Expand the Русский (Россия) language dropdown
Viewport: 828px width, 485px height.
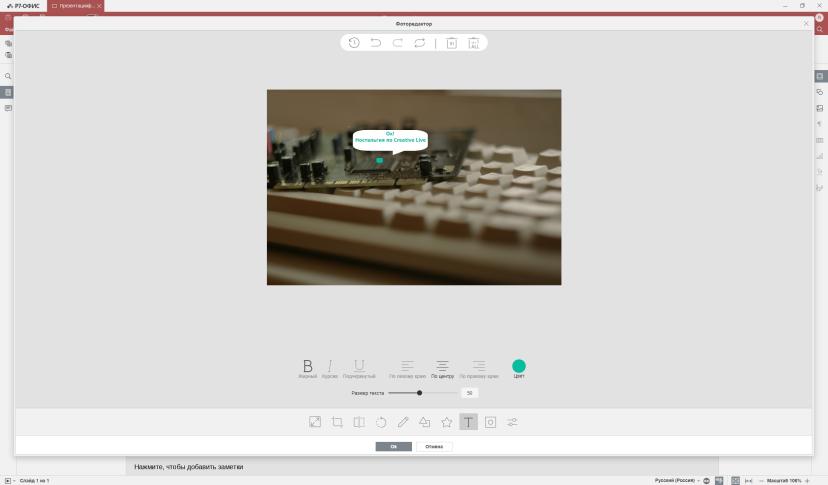tap(677, 480)
